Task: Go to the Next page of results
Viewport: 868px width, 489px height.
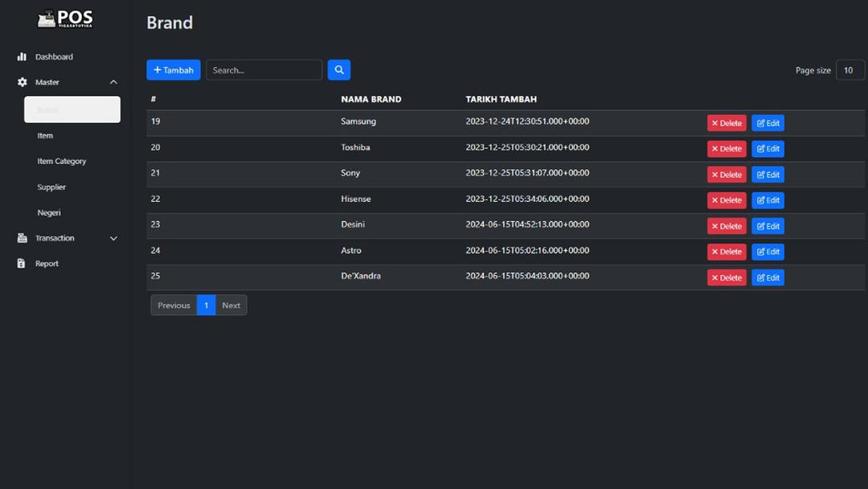Action: pyautogui.click(x=231, y=306)
